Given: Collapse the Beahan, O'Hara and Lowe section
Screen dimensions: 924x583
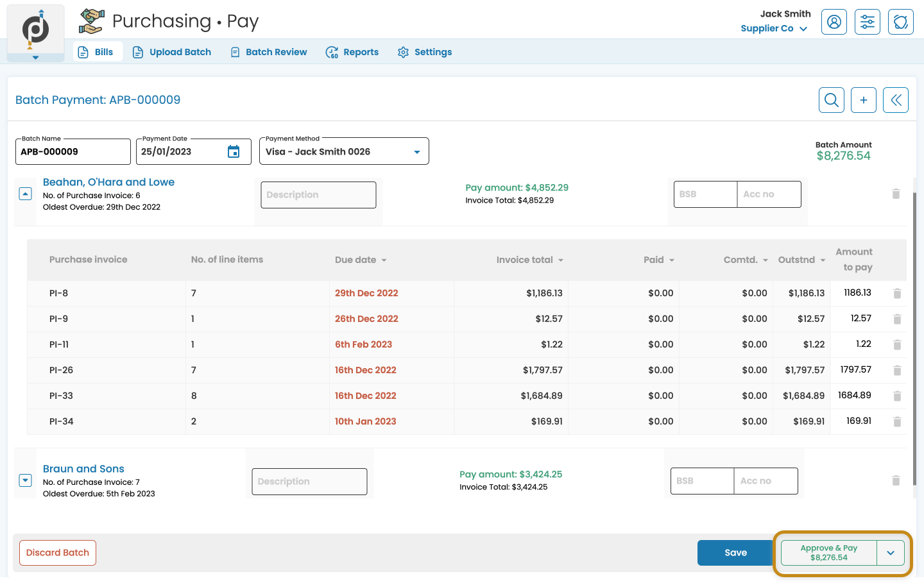Looking at the screenshot, I should click(26, 194).
